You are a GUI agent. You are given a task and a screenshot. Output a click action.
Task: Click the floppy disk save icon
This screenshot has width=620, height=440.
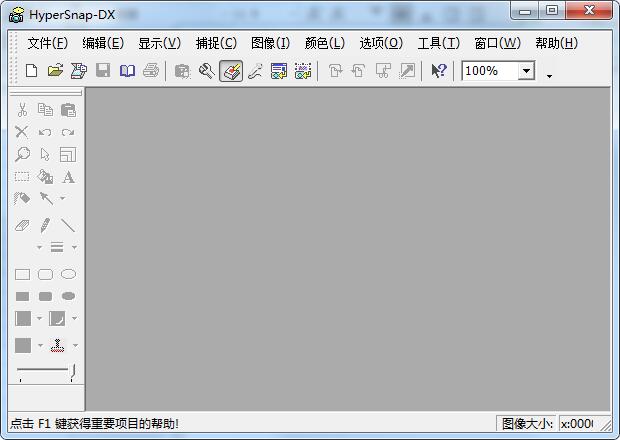(x=103, y=71)
